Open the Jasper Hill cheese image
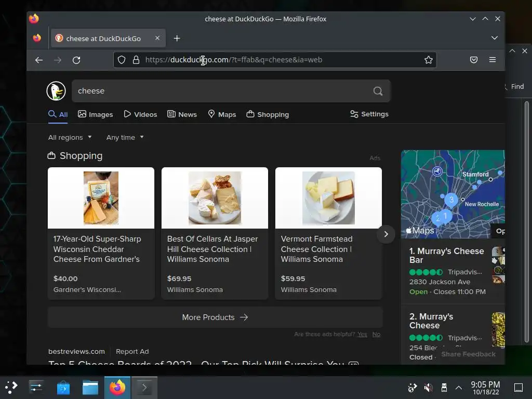The image size is (532, 399). (x=215, y=198)
